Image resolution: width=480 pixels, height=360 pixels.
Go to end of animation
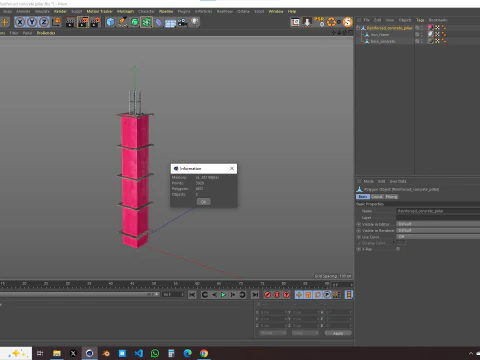(255, 295)
